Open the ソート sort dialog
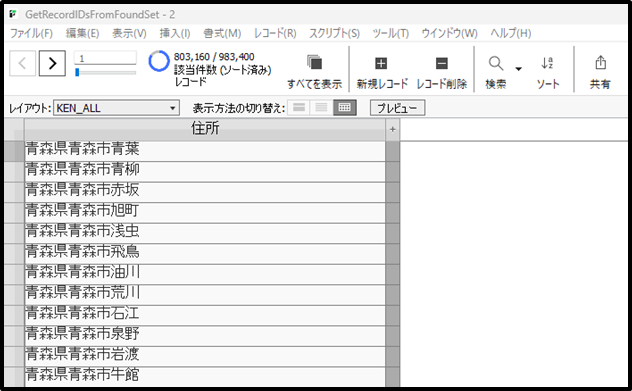This screenshot has height=391, width=632. [547, 63]
